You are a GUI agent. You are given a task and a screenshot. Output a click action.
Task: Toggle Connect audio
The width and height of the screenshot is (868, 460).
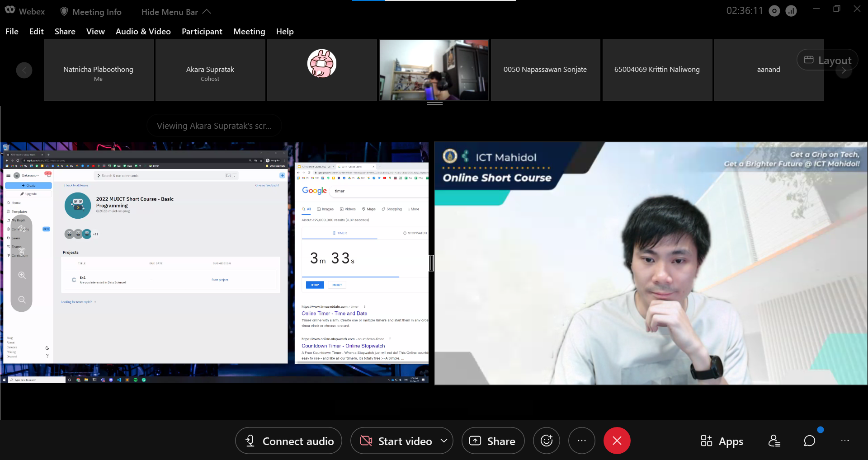(x=289, y=441)
